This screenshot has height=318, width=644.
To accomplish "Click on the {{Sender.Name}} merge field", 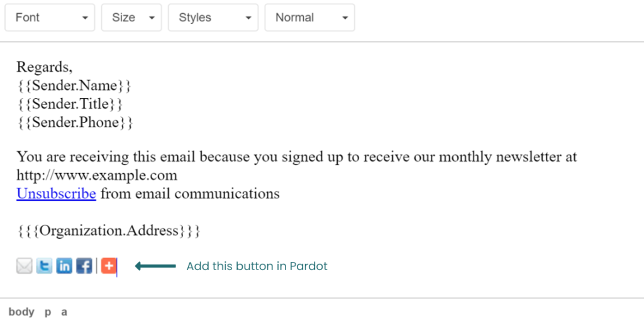I will [74, 86].
